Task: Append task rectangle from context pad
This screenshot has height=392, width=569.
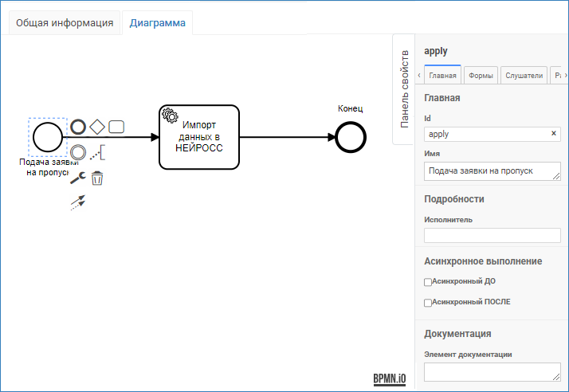Action: tap(116, 127)
